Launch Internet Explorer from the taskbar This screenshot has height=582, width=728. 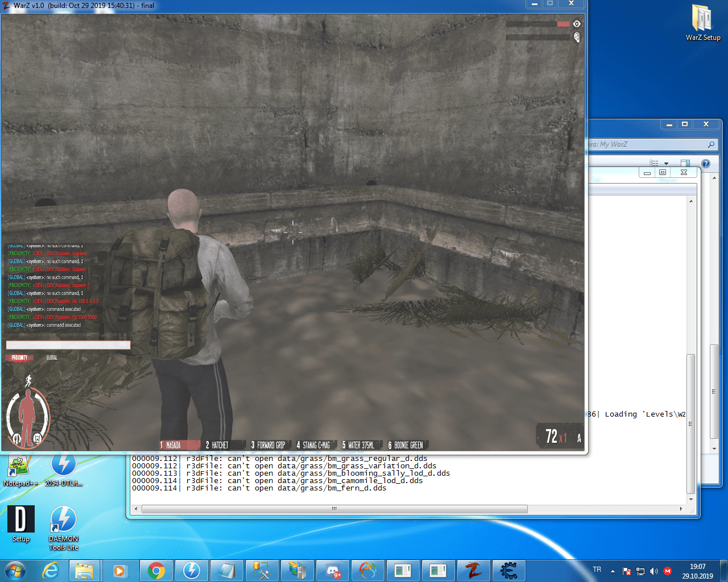tap(51, 571)
